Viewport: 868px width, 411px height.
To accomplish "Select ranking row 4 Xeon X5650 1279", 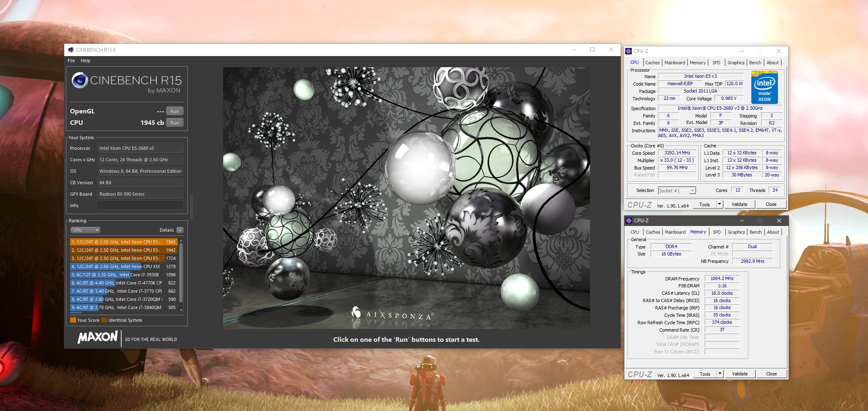I will click(x=124, y=266).
